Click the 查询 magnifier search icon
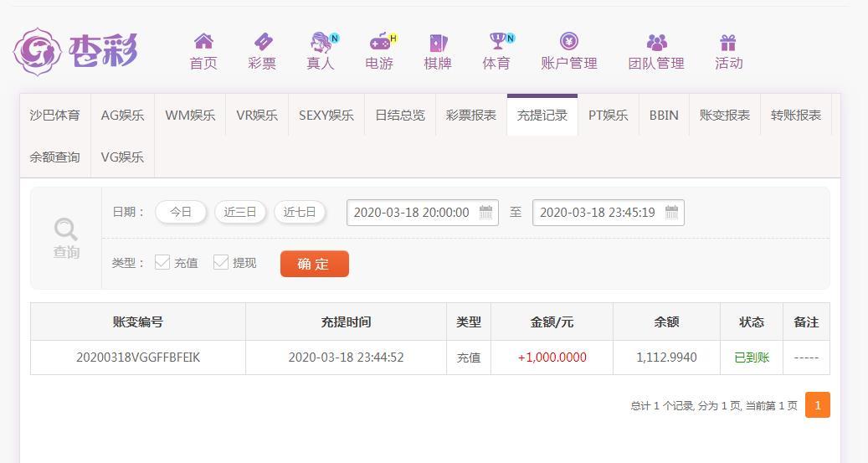The height and width of the screenshot is (463, 868). point(66,229)
